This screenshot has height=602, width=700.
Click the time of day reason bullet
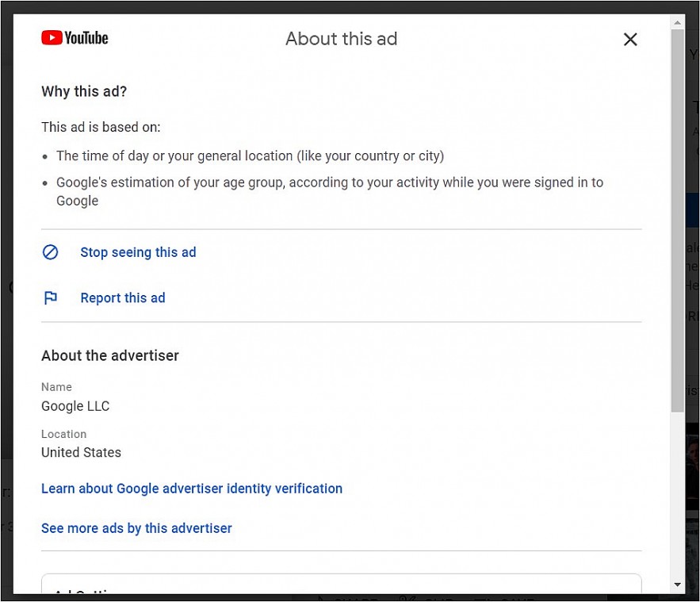(250, 156)
